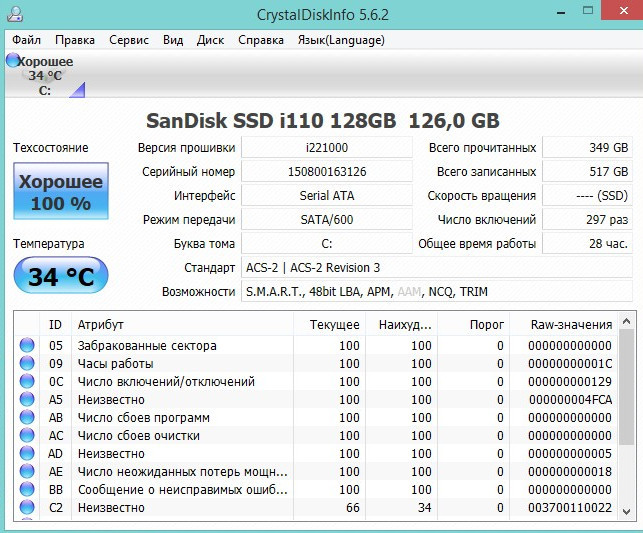The image size is (643, 533).
Task: Click the status circle for attribute A5
Action: 27,399
